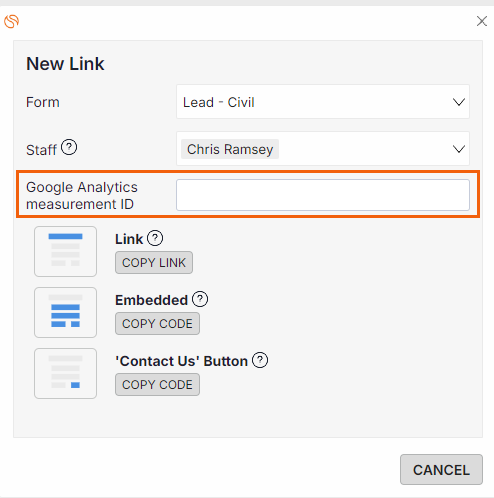
Task: Click the orange app logo icon
Action: pos(11,21)
